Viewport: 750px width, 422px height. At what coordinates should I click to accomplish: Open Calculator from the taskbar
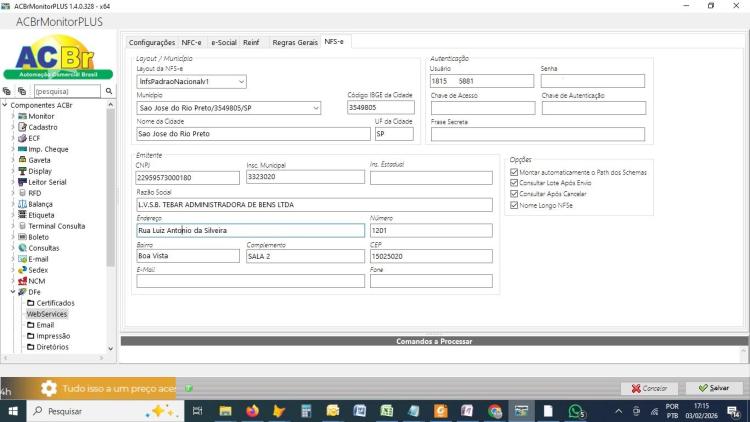pyautogui.click(x=306, y=411)
